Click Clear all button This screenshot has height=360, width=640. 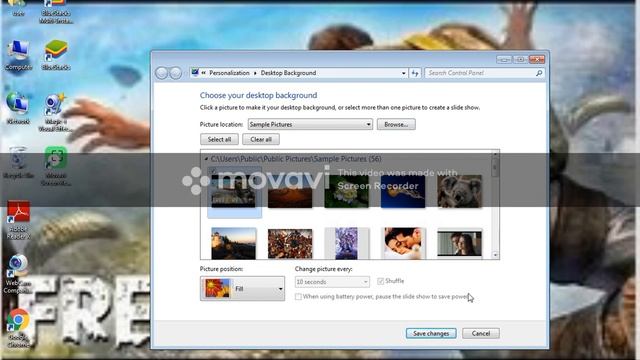(261, 139)
